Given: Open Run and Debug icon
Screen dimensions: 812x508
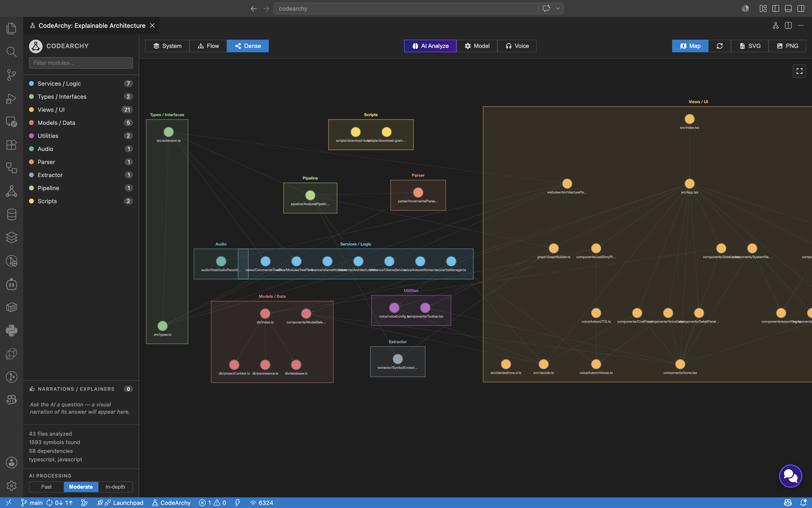Looking at the screenshot, I should pyautogui.click(x=11, y=98).
